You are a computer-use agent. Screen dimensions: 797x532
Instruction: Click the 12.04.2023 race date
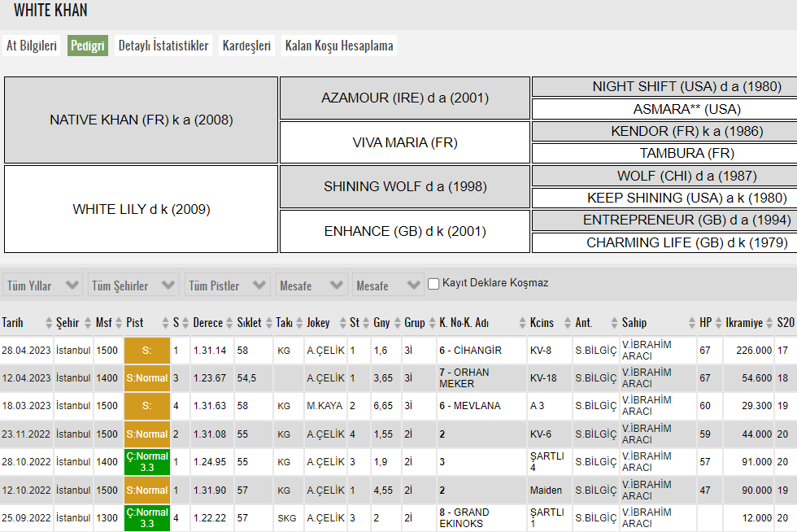click(x=26, y=378)
